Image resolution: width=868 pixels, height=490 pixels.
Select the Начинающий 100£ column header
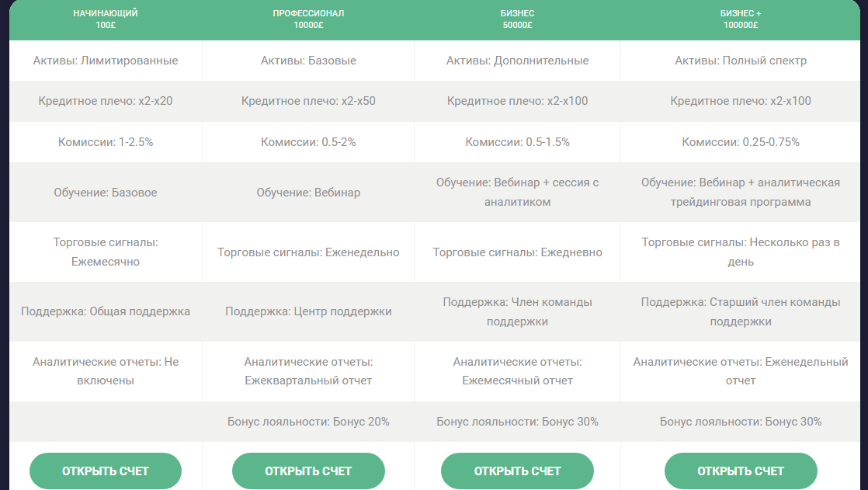click(x=105, y=19)
